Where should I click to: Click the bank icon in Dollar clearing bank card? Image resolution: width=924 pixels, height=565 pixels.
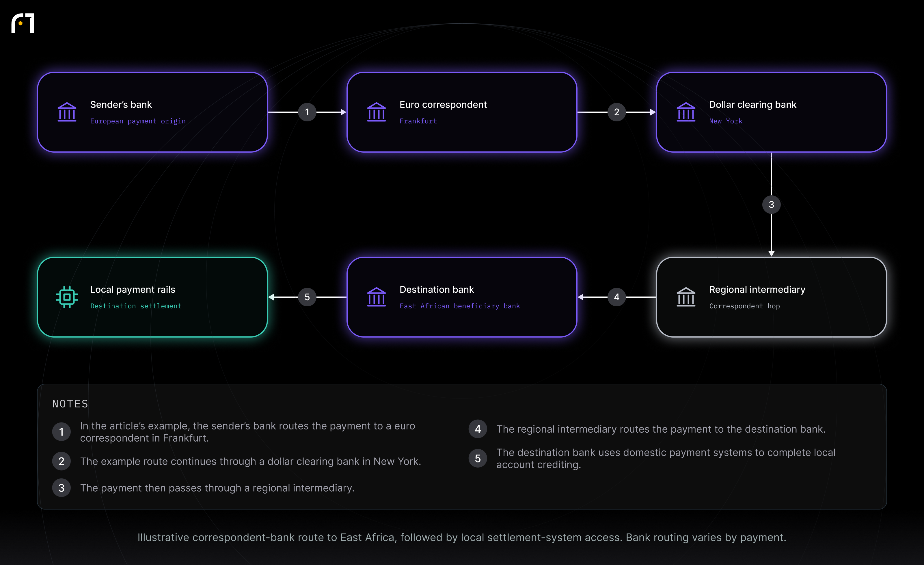[x=686, y=112]
